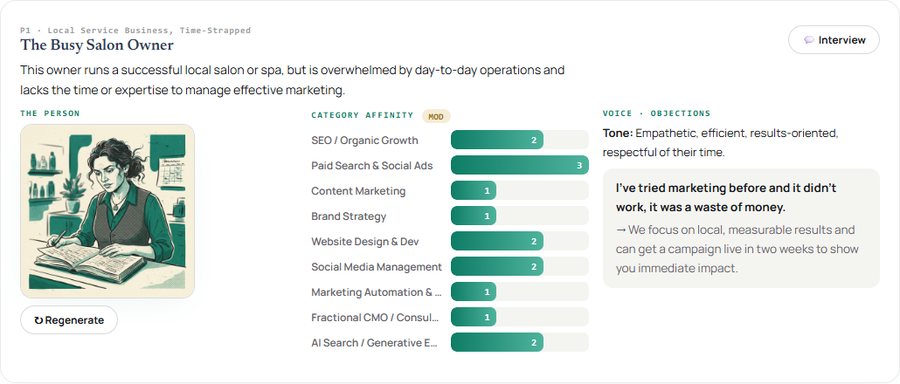Click the AI Search / Generative bar
This screenshot has height=384, width=900.
coord(519,342)
